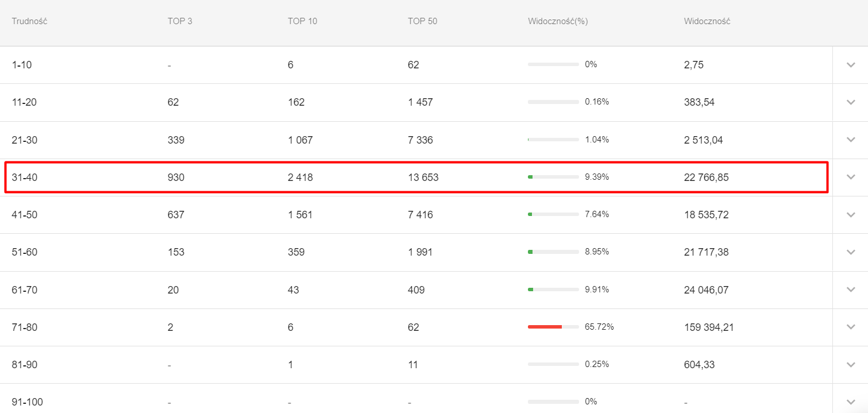Click the 9.91% green visibility bar

[x=553, y=290]
